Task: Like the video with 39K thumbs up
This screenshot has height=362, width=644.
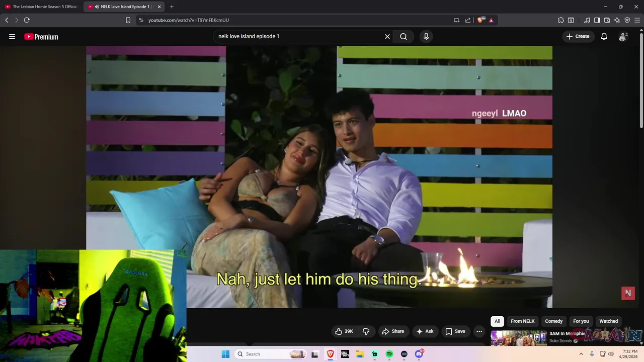Action: pos(345,331)
